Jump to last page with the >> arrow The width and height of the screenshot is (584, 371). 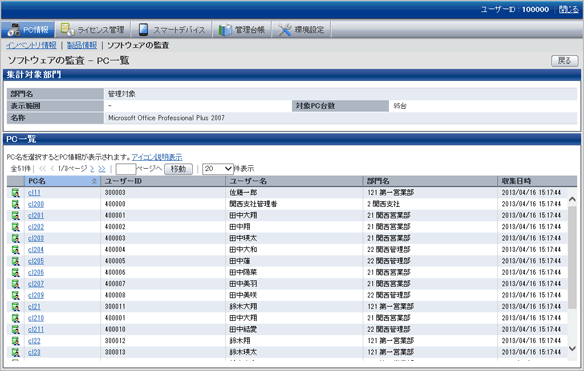pyautogui.click(x=102, y=169)
